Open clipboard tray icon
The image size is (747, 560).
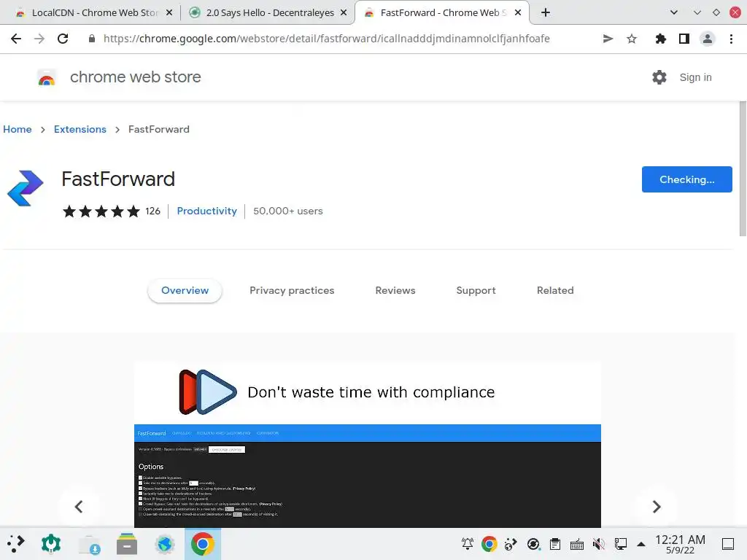(x=555, y=544)
